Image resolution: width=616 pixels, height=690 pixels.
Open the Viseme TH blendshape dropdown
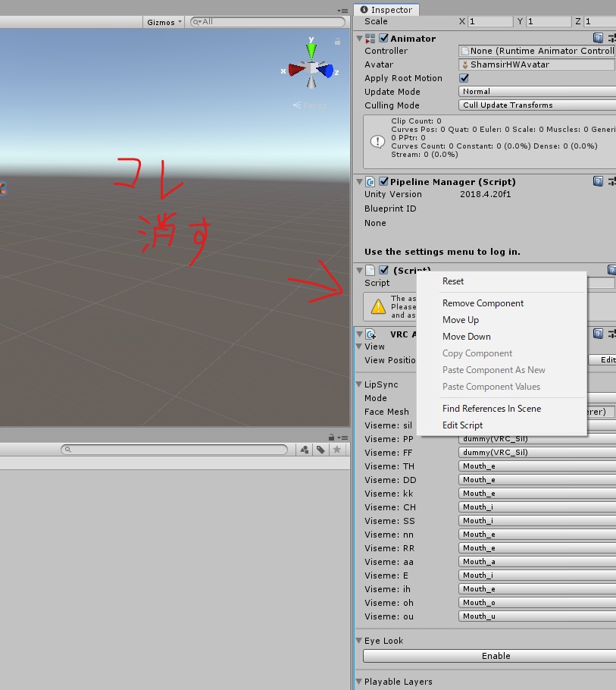[537, 466]
